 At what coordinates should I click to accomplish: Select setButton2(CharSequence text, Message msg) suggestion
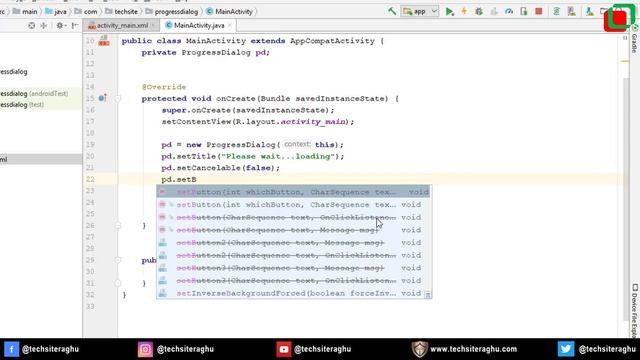[x=293, y=242]
